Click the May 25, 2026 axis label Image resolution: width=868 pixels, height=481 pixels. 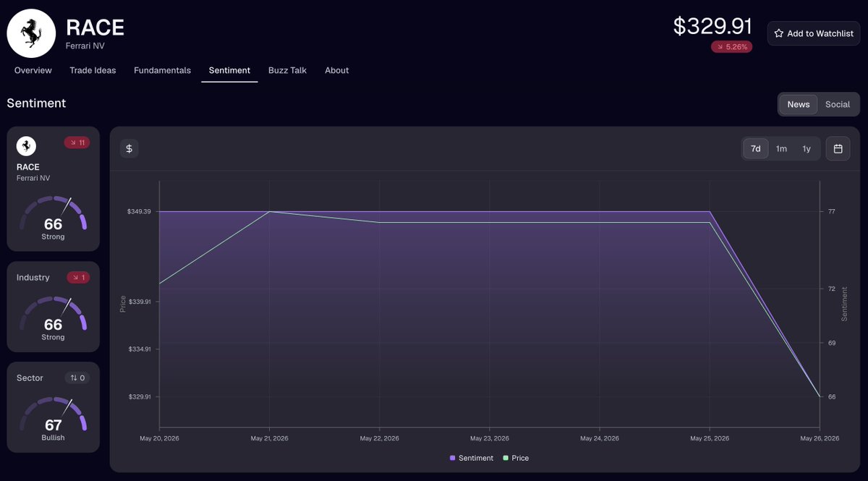(x=710, y=438)
